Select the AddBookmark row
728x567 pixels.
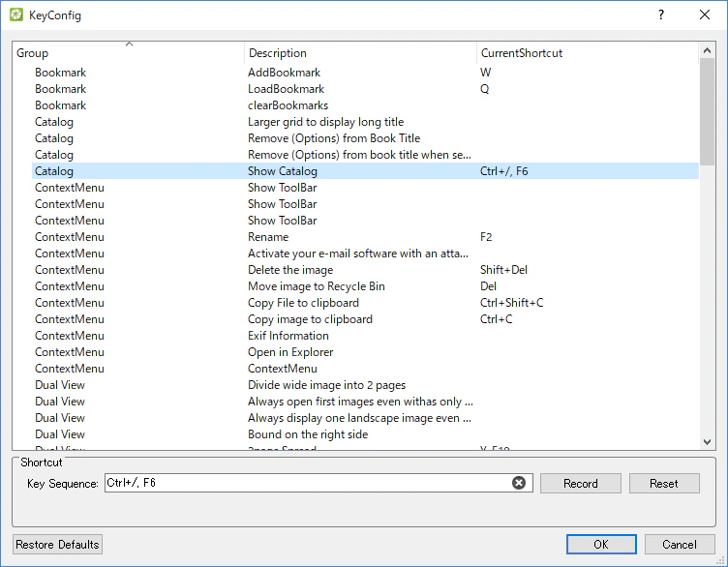click(x=365, y=73)
